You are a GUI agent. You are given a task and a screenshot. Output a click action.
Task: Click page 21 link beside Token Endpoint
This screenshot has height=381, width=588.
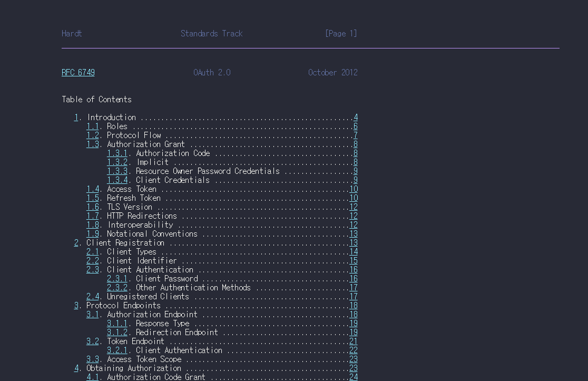coord(354,341)
